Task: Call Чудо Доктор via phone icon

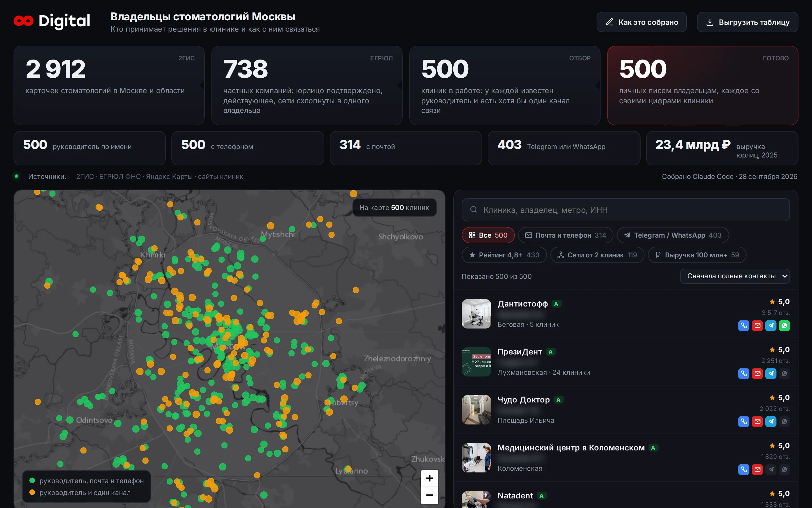Action: [743, 421]
